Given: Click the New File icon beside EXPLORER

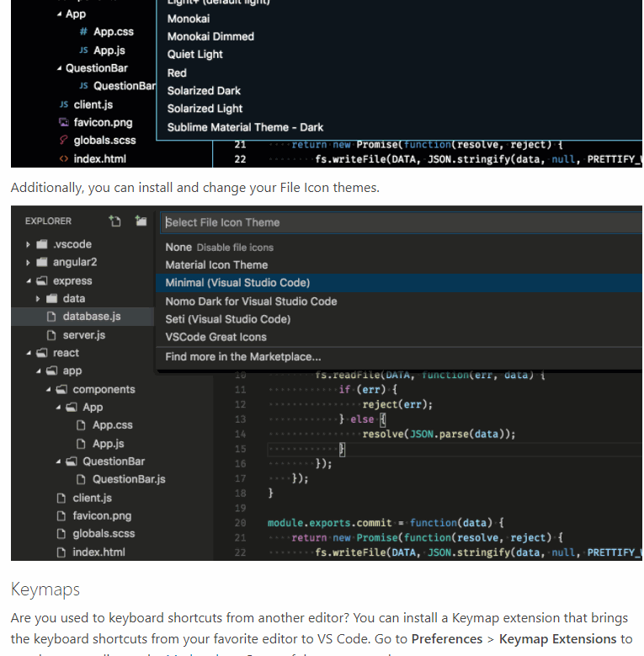Looking at the screenshot, I should click(114, 221).
